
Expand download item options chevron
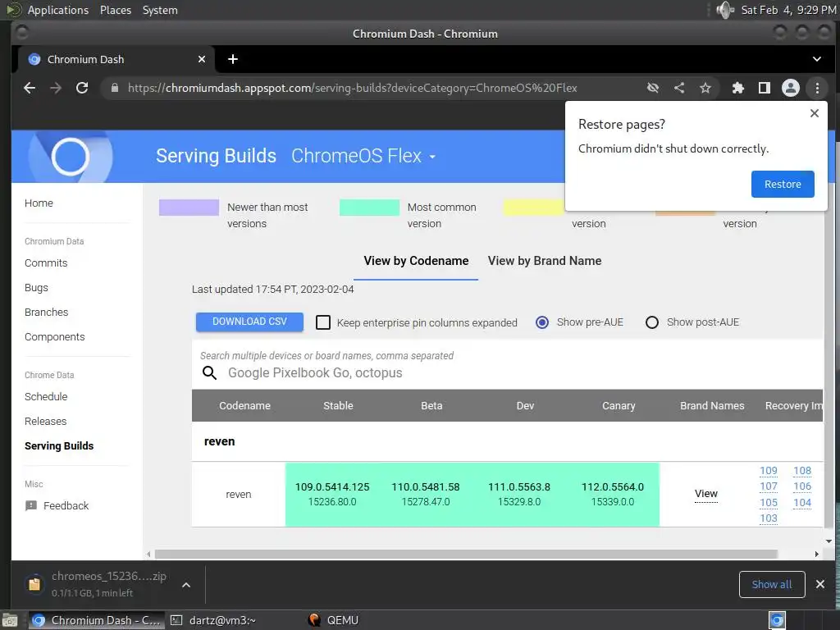point(186,585)
